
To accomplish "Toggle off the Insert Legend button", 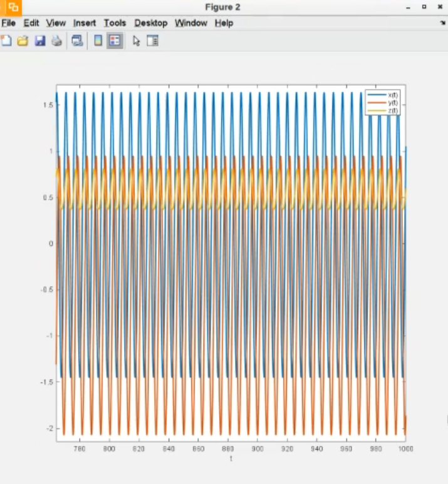I will 115,41.
